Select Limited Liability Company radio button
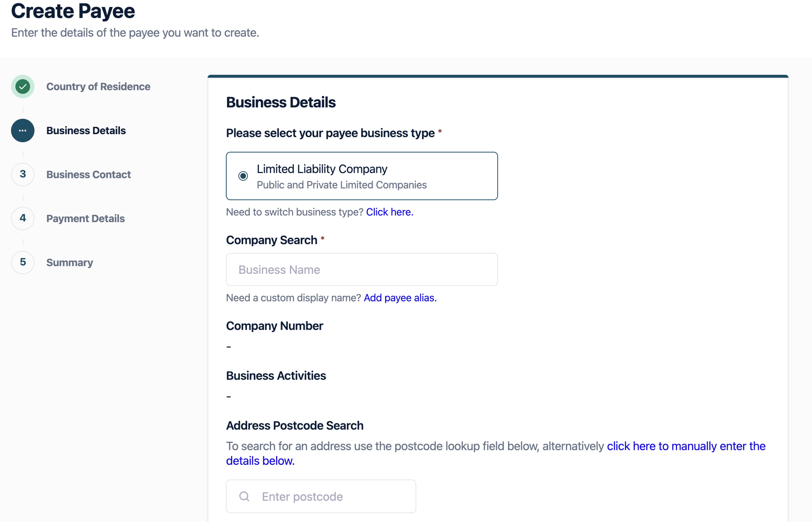Screen dimensions: 812x522 coord(243,176)
